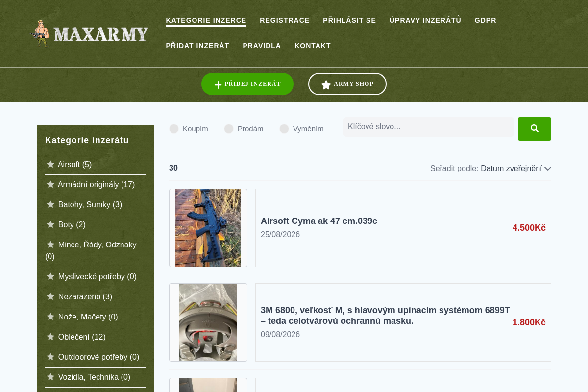This screenshot has width=588, height=392.
Task: Open the Batohy, Sumky (3) category
Action: pyautogui.click(x=90, y=204)
